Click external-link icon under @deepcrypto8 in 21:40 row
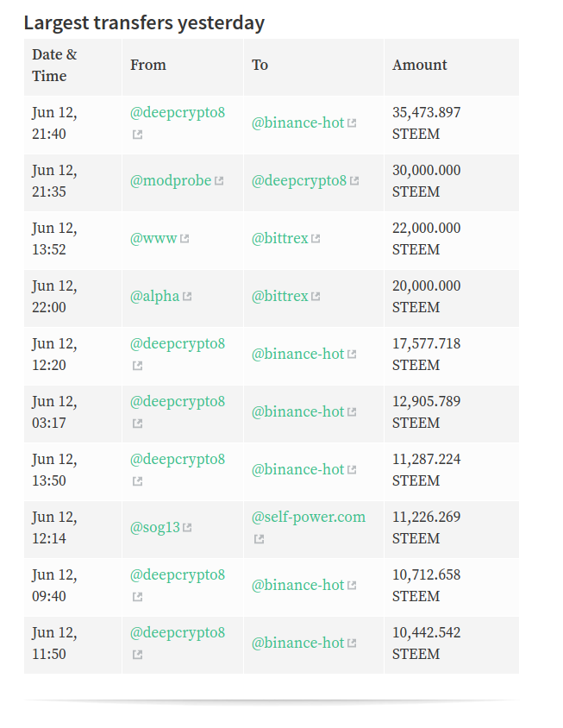This screenshot has width=563, height=728. pyautogui.click(x=137, y=135)
